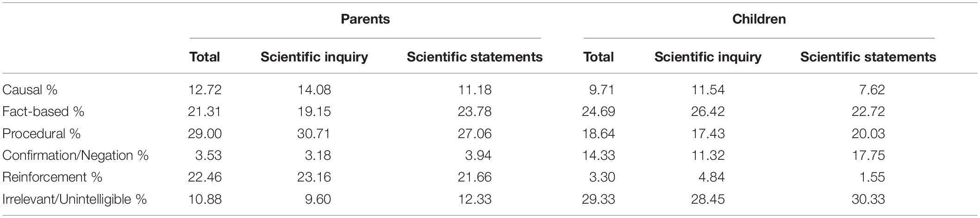Image resolution: width=980 pixels, height=218 pixels.
Task: Click the 22.46 Reinforcement total value
Action: pos(205,177)
